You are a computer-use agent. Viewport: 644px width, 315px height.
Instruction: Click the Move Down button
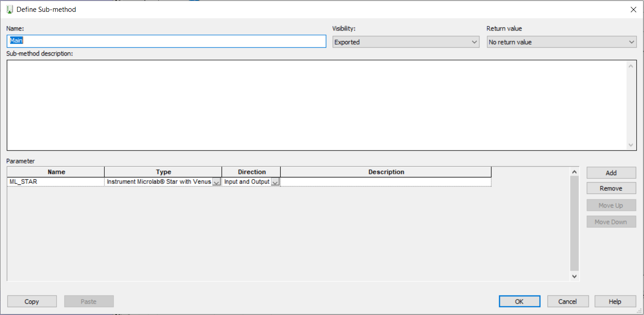pyautogui.click(x=611, y=222)
